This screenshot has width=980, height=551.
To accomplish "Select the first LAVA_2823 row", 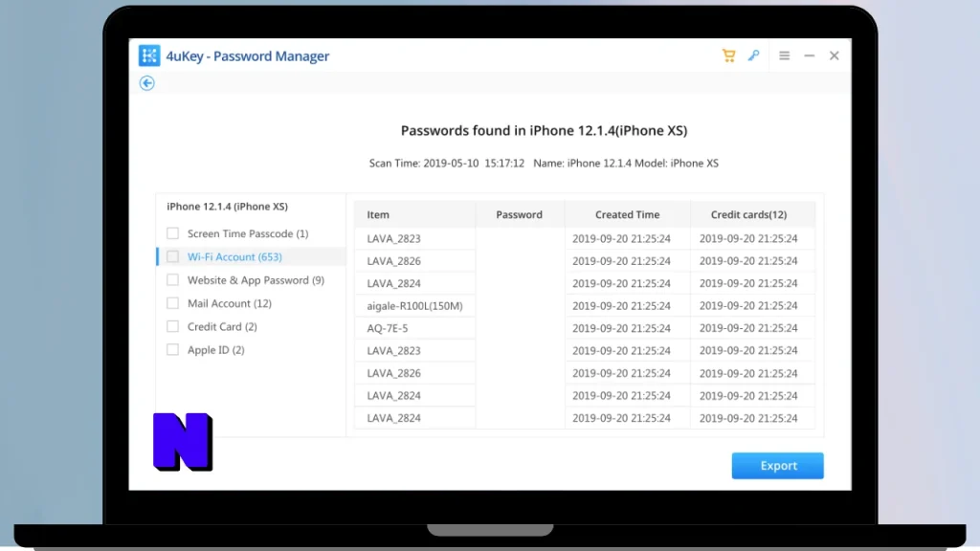I will (585, 238).
